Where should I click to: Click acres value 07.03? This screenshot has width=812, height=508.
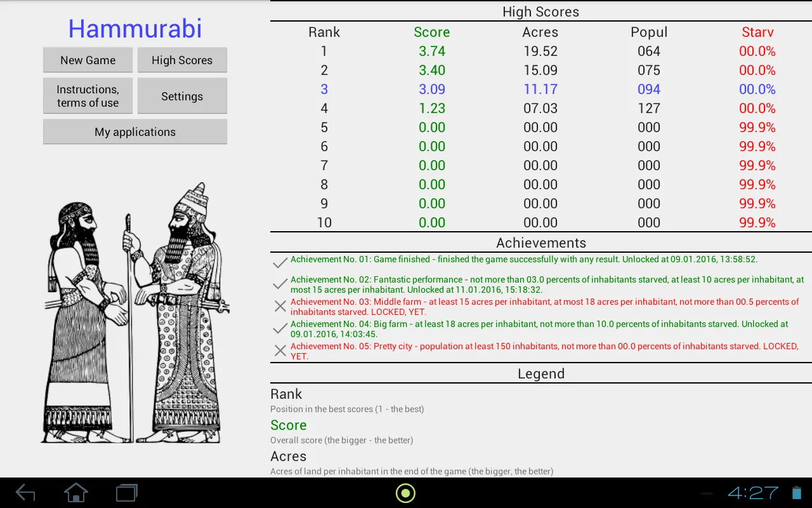[540, 109]
